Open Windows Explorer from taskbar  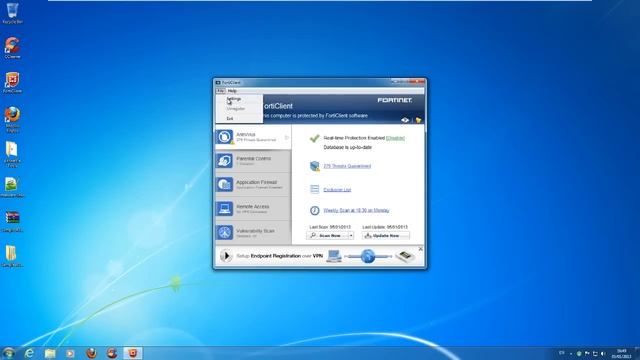(x=50, y=353)
